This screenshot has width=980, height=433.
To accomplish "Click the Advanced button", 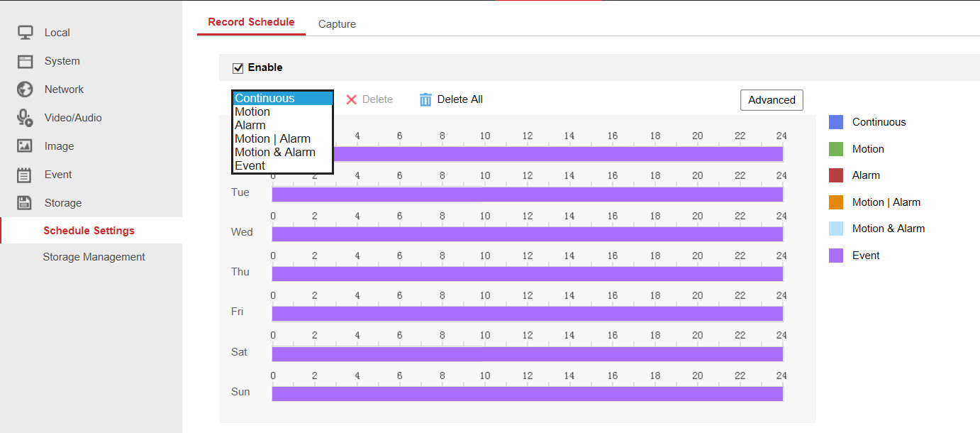I will [x=772, y=100].
